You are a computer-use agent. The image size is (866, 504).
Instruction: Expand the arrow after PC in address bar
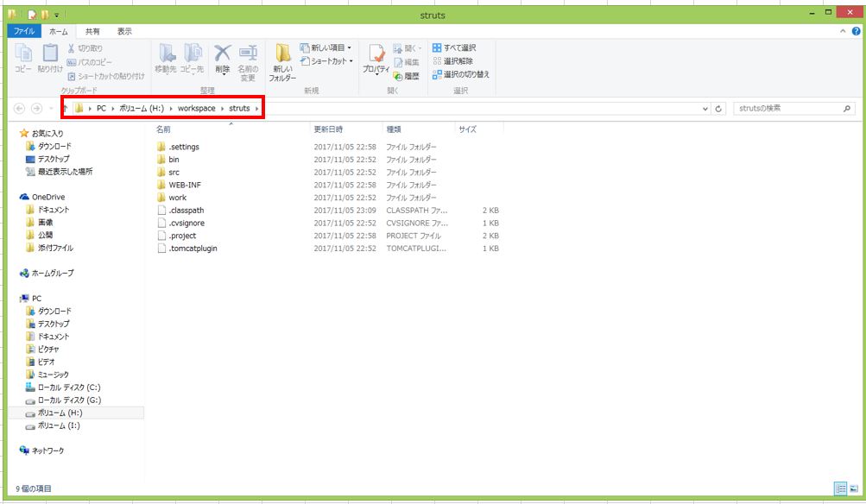[112, 109]
